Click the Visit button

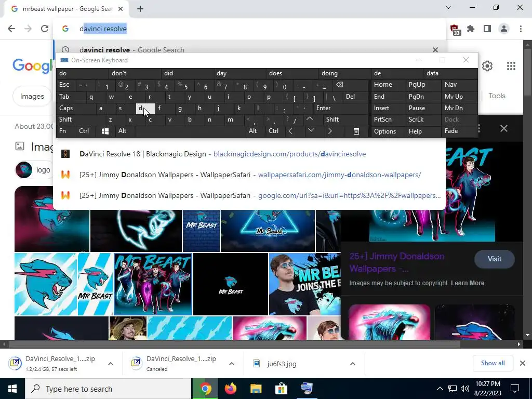tap(495, 259)
